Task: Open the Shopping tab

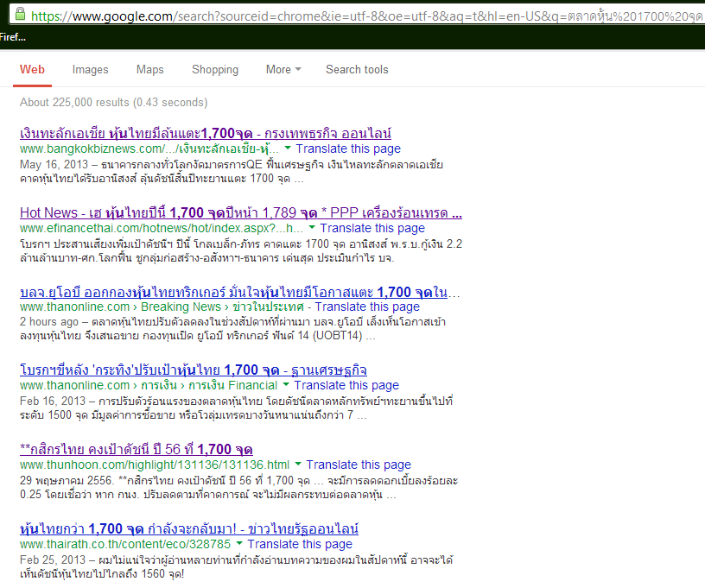Action: pos(215,70)
